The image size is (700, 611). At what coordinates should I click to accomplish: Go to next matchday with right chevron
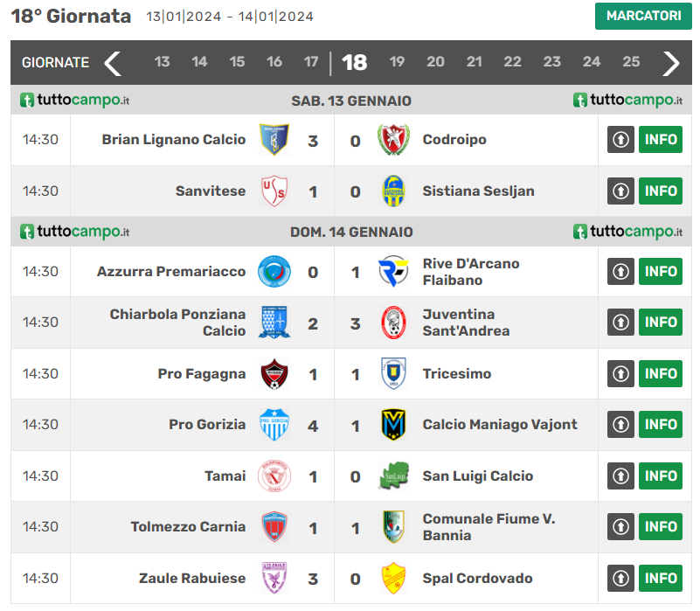tap(670, 63)
